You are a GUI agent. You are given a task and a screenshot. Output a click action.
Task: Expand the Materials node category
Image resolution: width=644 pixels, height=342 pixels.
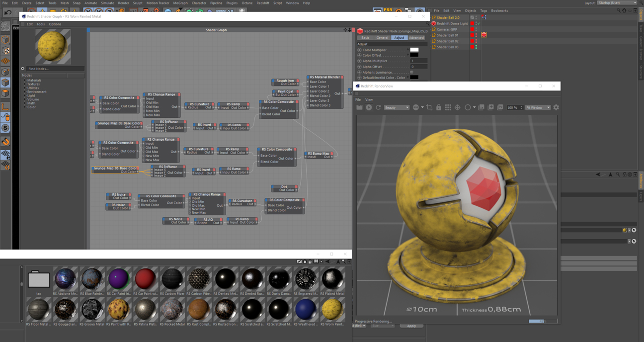(25, 80)
